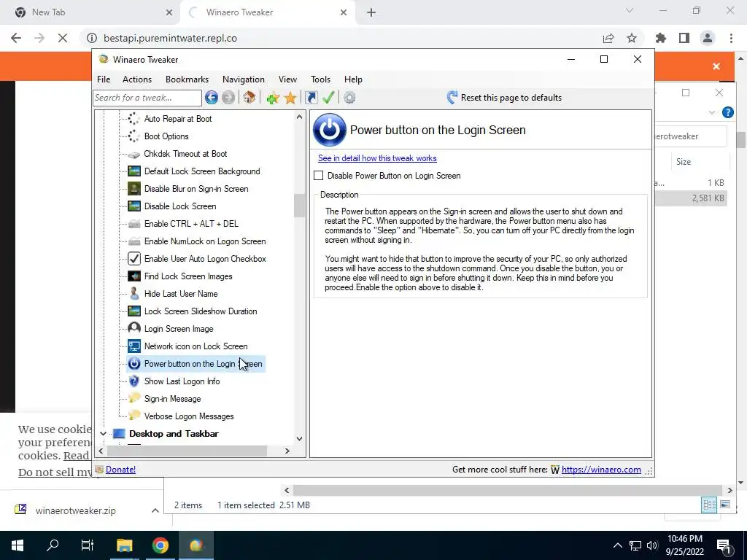Open the View menu
This screenshot has height=560, width=747.
[287, 79]
